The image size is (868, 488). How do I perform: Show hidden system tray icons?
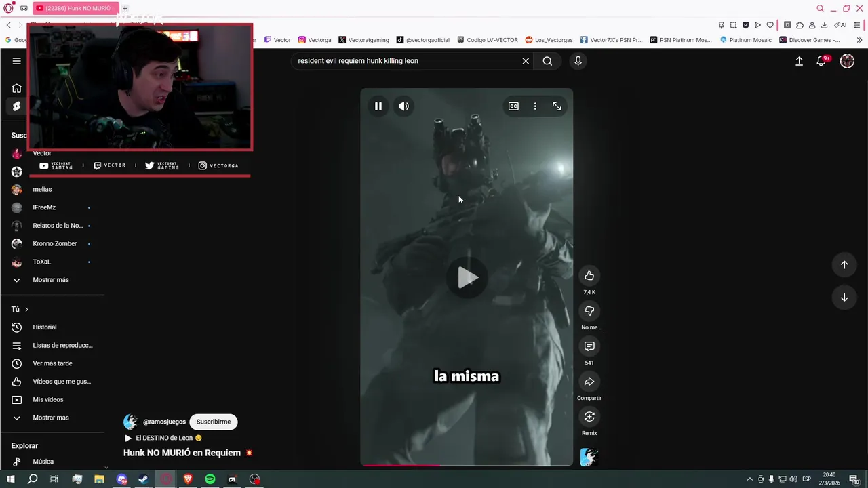[x=749, y=479]
